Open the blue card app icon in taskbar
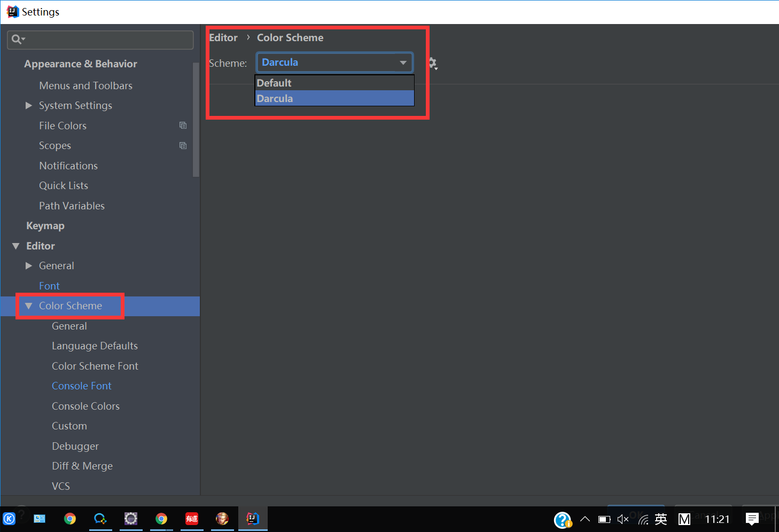The image size is (779, 532). pyautogui.click(x=40, y=519)
